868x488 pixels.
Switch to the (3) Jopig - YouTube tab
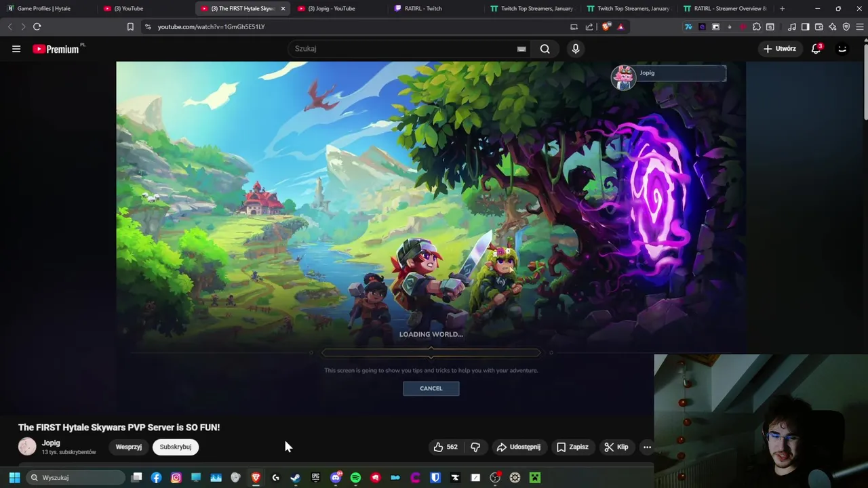click(x=340, y=8)
